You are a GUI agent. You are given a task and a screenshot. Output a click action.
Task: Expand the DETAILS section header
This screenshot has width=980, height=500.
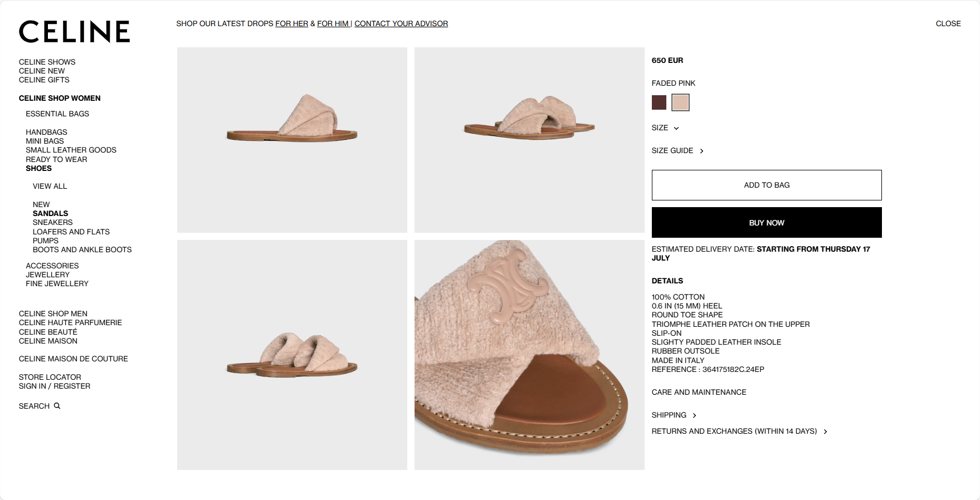(x=667, y=281)
